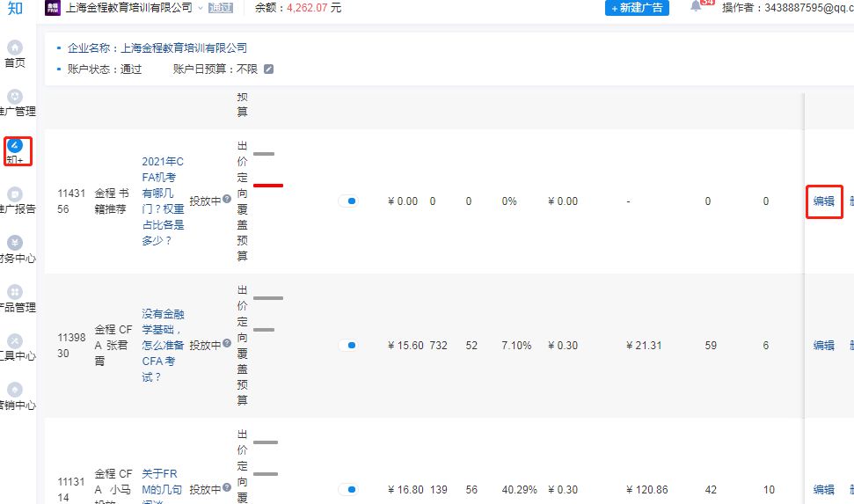Viewport: 854px width, 504px height.
Task: Open 产品管理 in sidebar
Action: (17, 298)
